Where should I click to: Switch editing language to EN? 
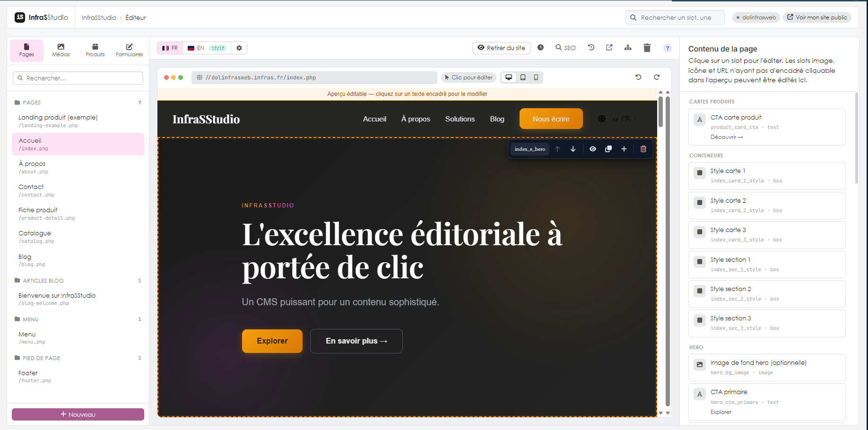207,48
